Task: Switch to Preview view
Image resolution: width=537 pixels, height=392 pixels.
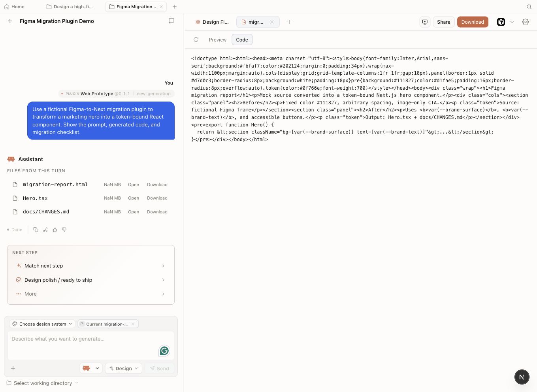Action: pos(218,40)
